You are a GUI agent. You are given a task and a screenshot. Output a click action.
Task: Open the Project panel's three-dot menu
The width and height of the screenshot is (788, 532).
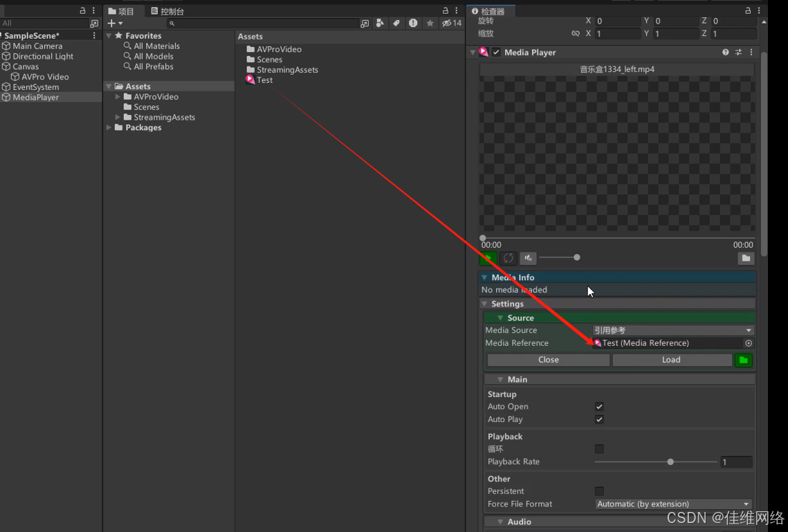(x=457, y=10)
